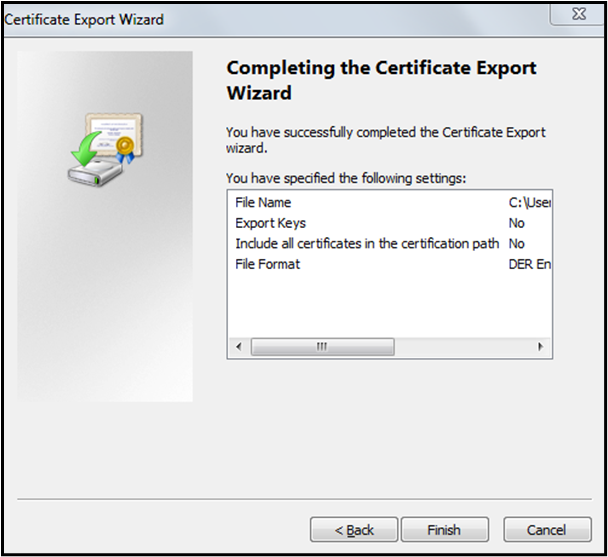
Task: Click the 'Completing the Certificate Export Wizard' heading
Action: pyautogui.click(x=381, y=80)
